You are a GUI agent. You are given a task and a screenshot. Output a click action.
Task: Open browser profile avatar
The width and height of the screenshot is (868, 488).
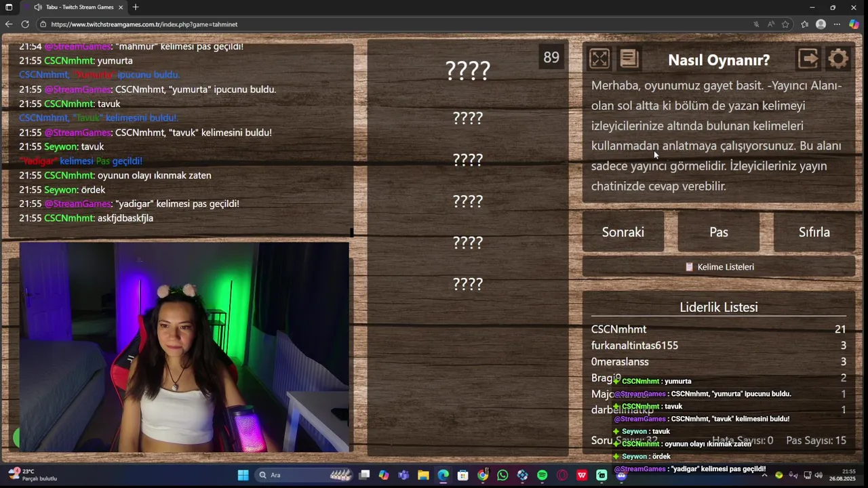pyautogui.click(x=821, y=24)
